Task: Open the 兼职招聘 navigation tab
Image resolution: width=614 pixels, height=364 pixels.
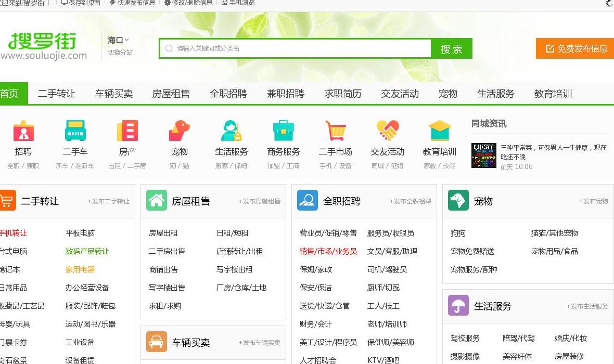Action: (286, 94)
